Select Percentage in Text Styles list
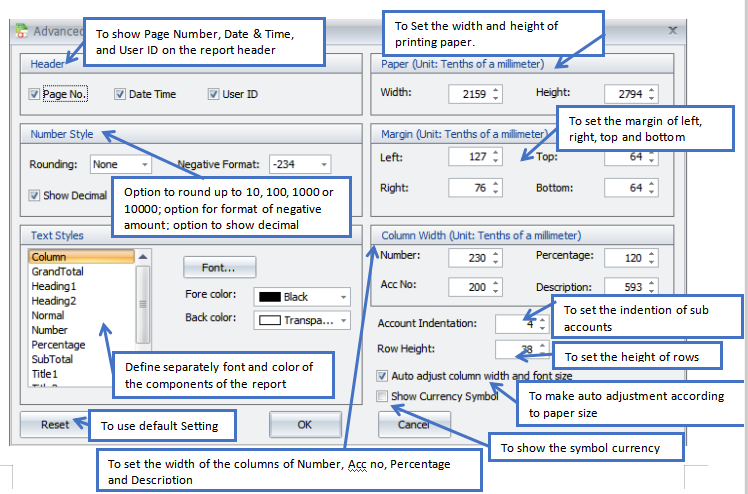The height and width of the screenshot is (494, 748). (81, 345)
